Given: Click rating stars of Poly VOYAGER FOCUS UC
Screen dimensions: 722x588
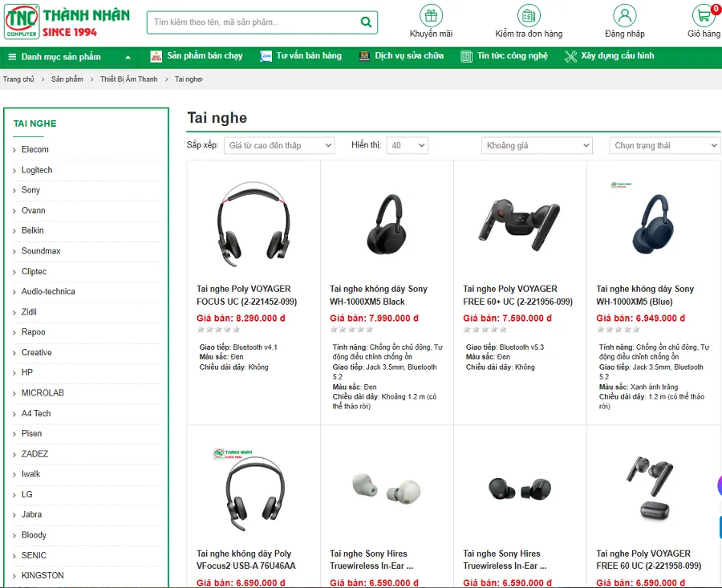Looking at the screenshot, I should [x=219, y=329].
